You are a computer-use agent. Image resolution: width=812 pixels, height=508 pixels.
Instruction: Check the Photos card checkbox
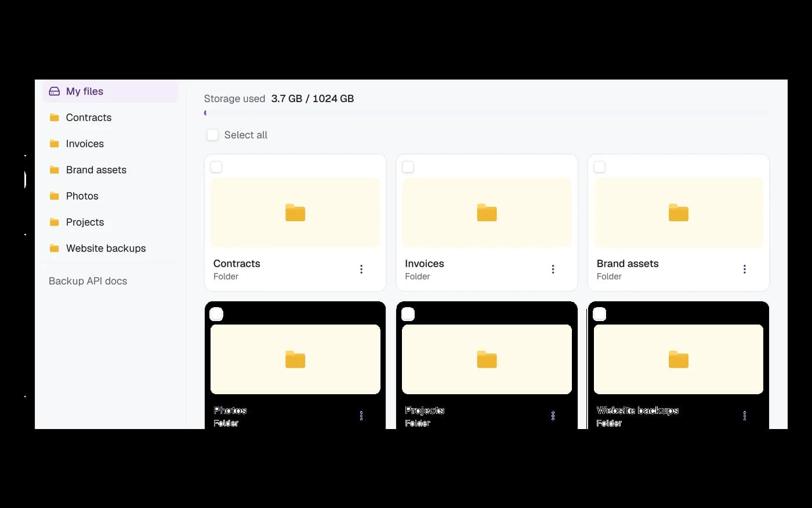tap(216, 314)
